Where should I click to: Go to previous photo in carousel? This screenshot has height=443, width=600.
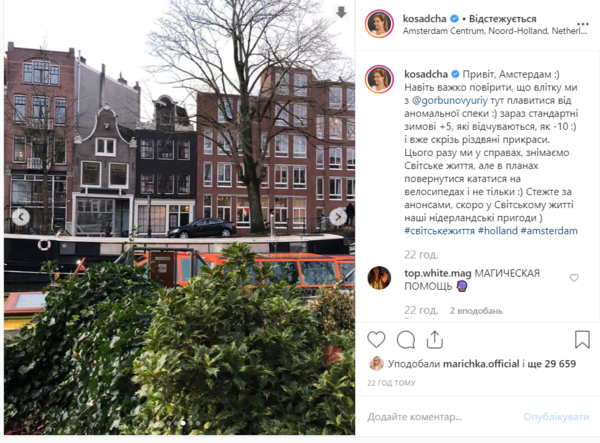click(x=21, y=217)
